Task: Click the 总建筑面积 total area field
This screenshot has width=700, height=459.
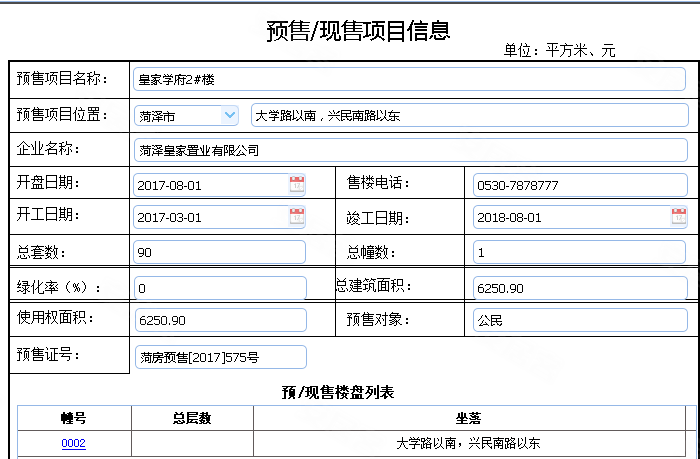Action: pyautogui.click(x=580, y=288)
